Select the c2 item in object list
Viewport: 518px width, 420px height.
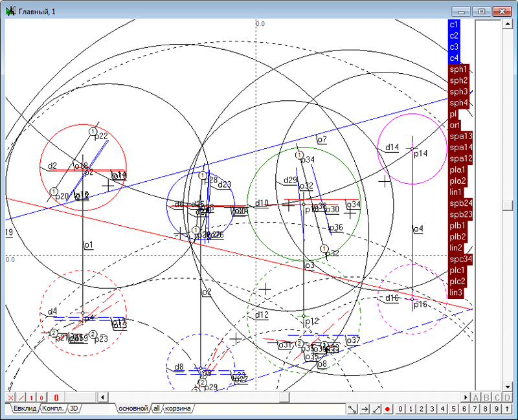pyautogui.click(x=454, y=36)
